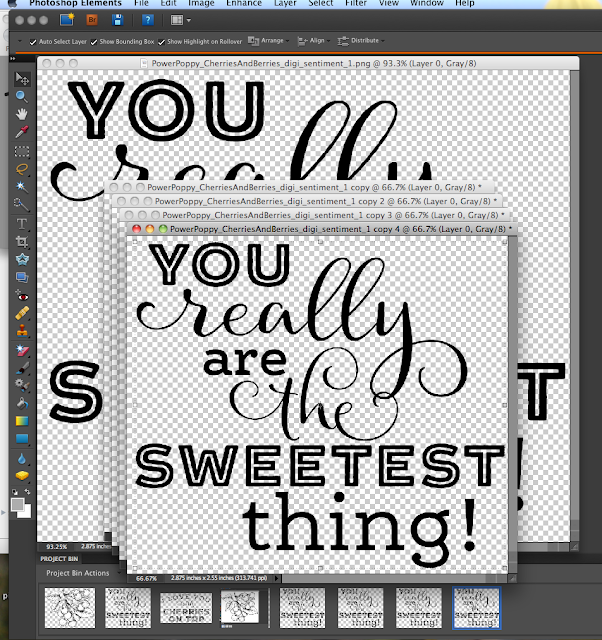Toggle Auto Select Layer checkbox
Image resolution: width=602 pixels, height=640 pixels.
(33, 42)
